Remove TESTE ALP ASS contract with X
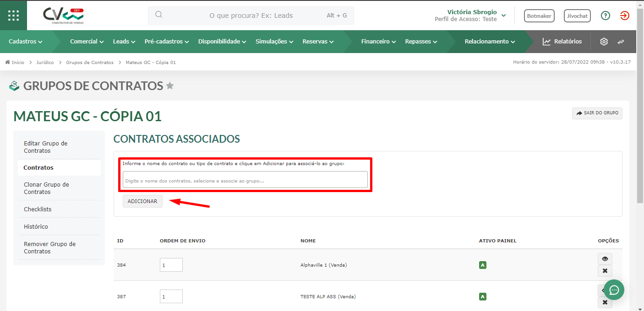This screenshot has width=644, height=311. click(605, 302)
